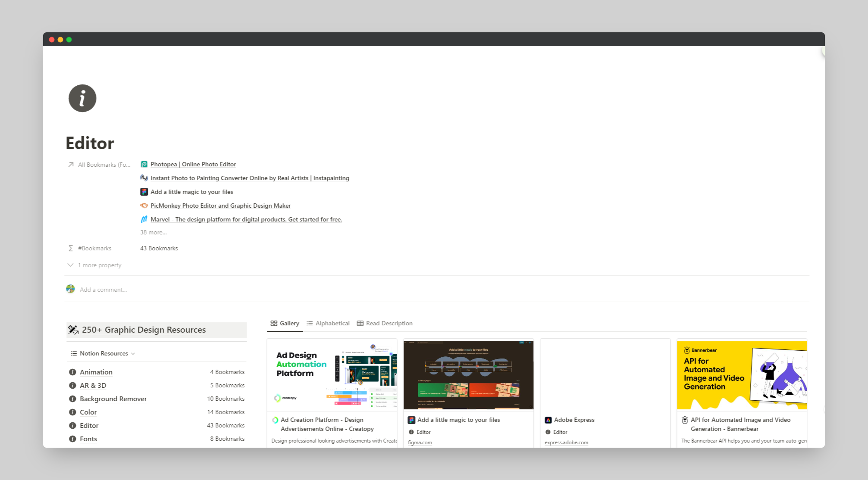Image resolution: width=868 pixels, height=480 pixels.
Task: Click the Figma icon beside 'Add a little magic'
Action: click(x=144, y=192)
